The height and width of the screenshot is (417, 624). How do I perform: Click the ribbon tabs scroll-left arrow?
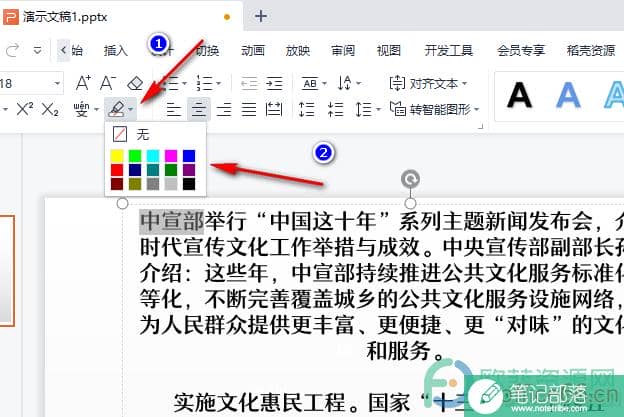pos(63,51)
